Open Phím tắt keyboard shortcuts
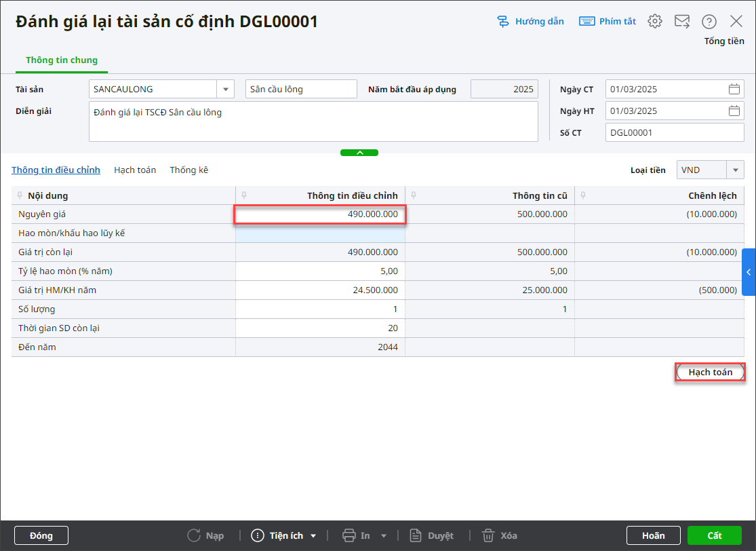756x551 pixels. pos(586,22)
